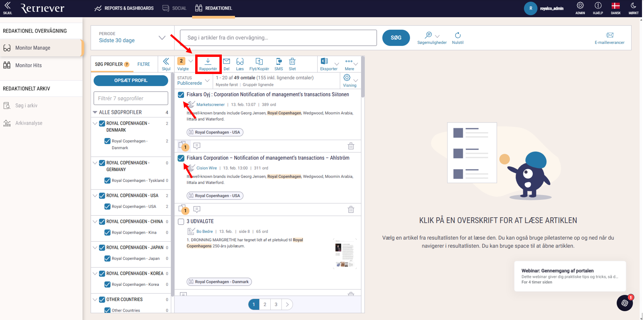Toggle ROYAL COPENHAGEN - USA group checkbox

click(102, 195)
